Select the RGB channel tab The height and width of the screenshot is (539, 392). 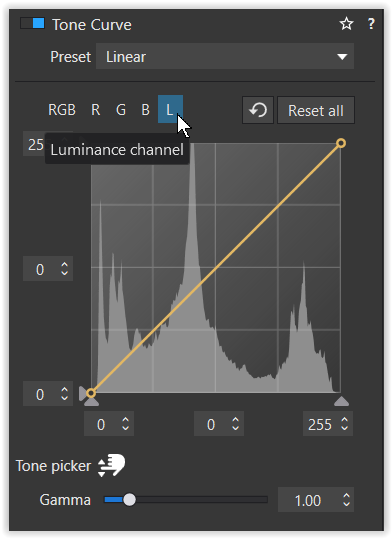tap(62, 110)
